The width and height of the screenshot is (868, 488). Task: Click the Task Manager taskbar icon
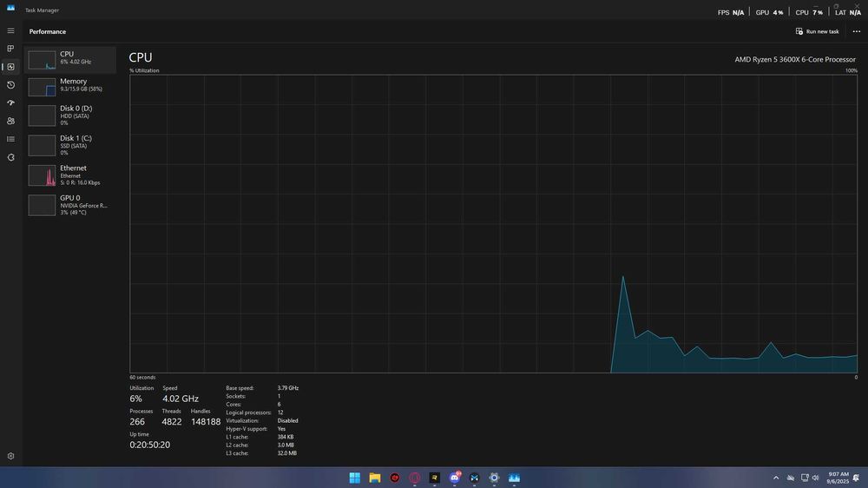coord(514,478)
